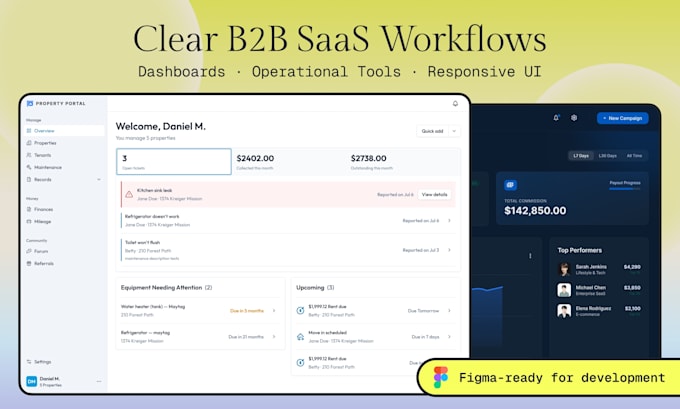Click the Payout Progress bar
This screenshot has height=409, width=680.
coord(624,189)
